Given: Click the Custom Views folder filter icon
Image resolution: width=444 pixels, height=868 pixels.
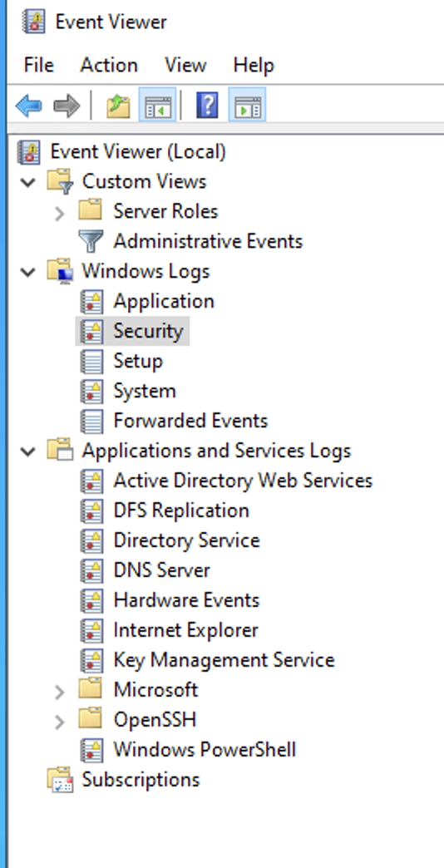Looking at the screenshot, I should pos(60,181).
